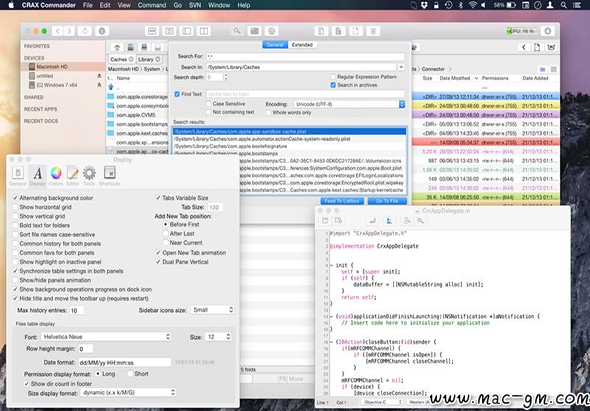Viewport: 590px width, 411px height.
Task: Enable Show horizontal grid checkbox
Action: pyautogui.click(x=15, y=207)
